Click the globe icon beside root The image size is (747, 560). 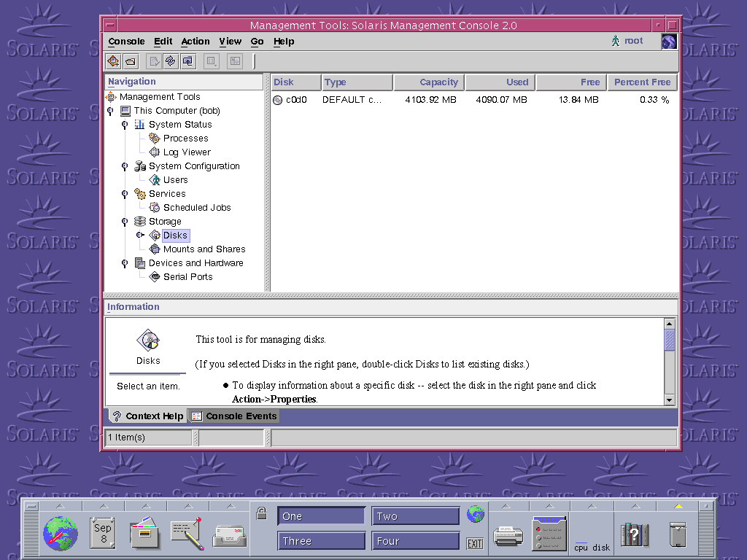pos(669,42)
